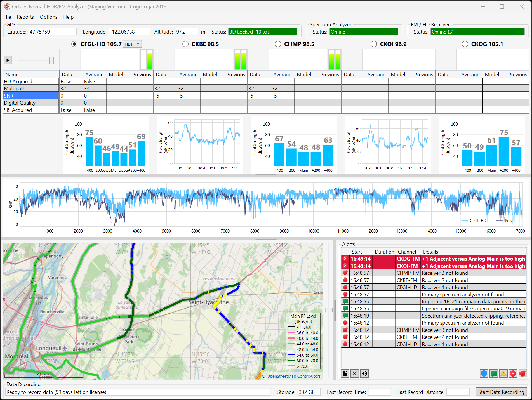Click the Last Record Time field
This screenshot has width=532, height=400.
(379, 392)
